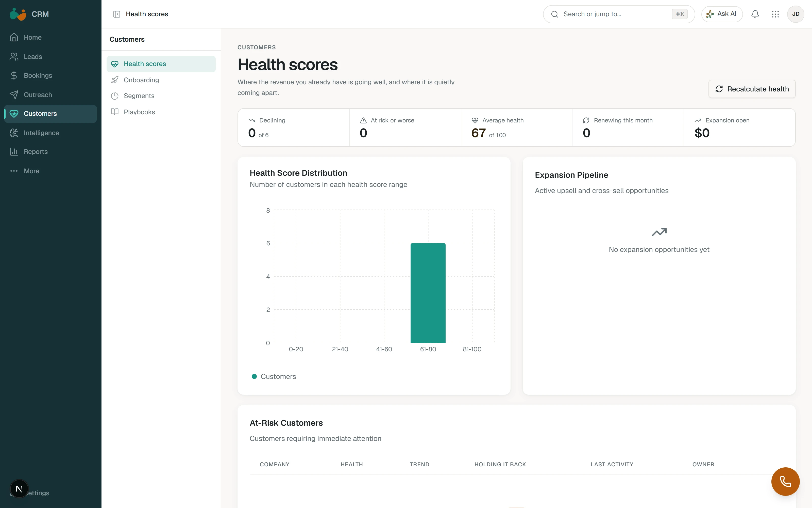Sort by COMPANY column header

[x=275, y=464]
